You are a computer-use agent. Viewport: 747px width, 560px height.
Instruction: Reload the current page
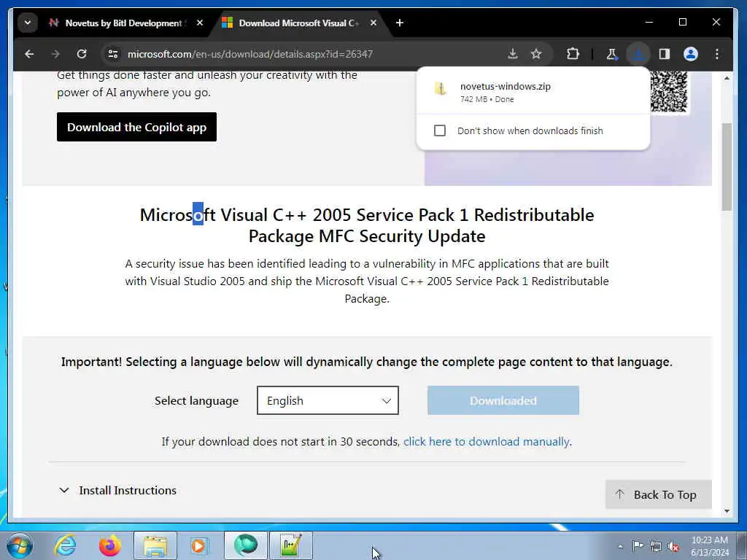tap(82, 54)
